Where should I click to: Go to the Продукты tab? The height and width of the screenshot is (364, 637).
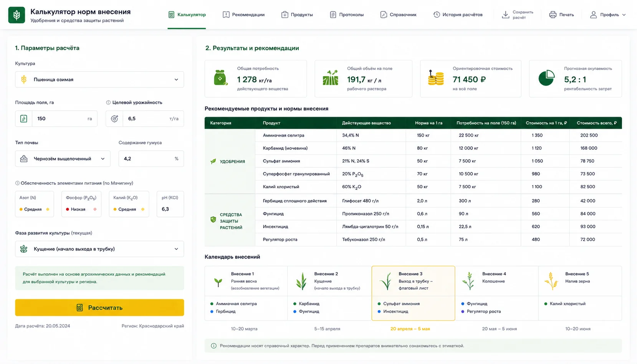pyautogui.click(x=297, y=15)
